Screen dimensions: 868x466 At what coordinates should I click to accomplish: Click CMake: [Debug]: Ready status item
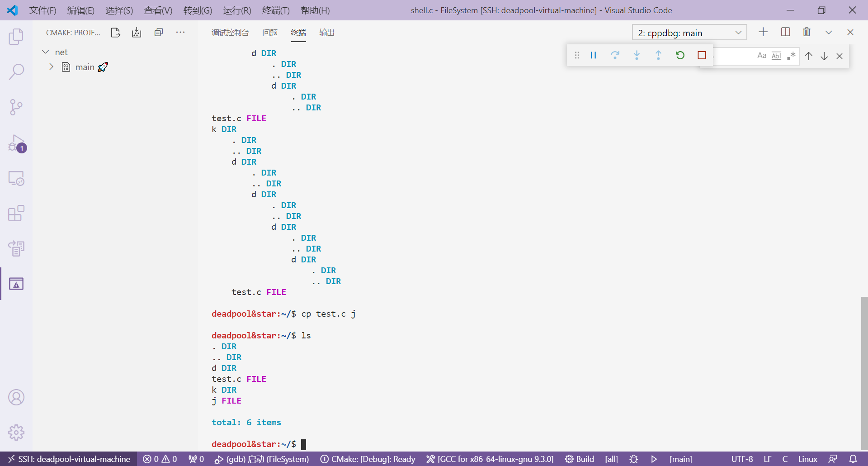pyautogui.click(x=368, y=459)
